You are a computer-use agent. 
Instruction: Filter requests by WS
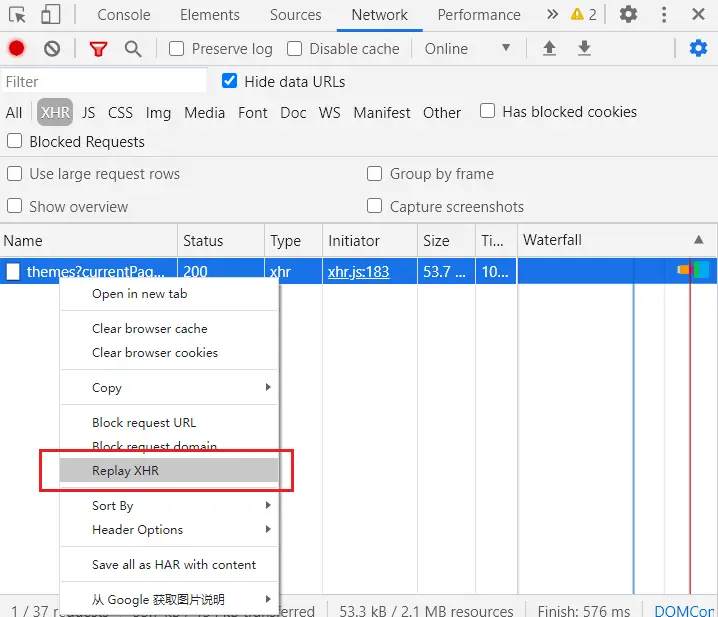coord(329,113)
